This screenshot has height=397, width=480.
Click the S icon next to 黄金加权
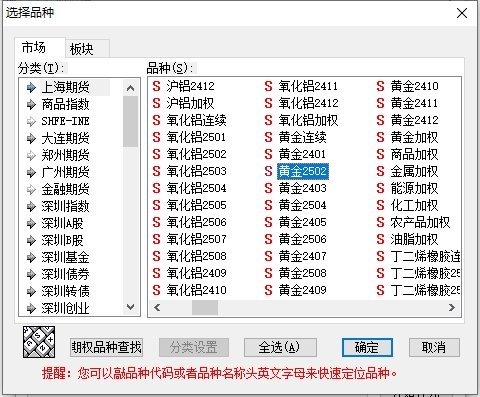point(381,137)
